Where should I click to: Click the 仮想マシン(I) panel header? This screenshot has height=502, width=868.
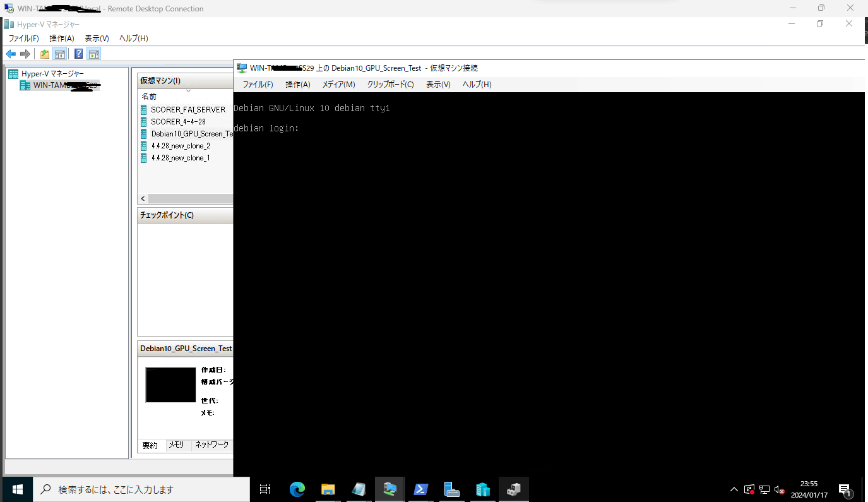pos(186,81)
